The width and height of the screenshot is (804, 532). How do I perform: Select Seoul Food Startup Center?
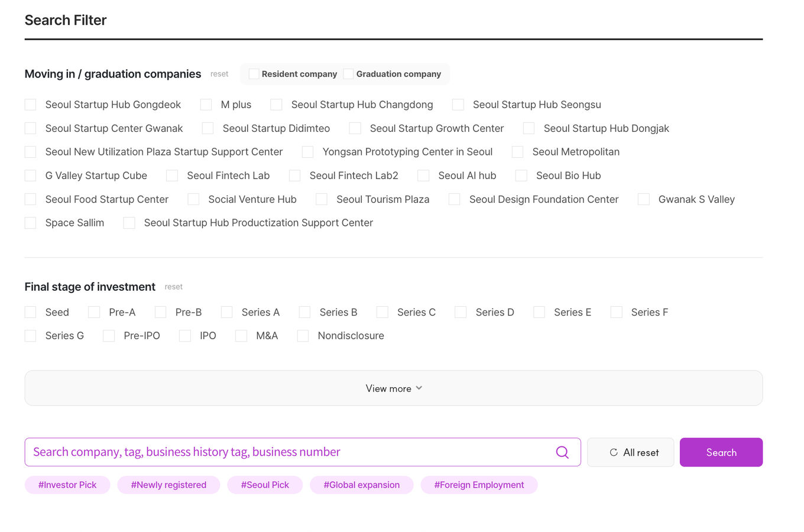tap(31, 199)
